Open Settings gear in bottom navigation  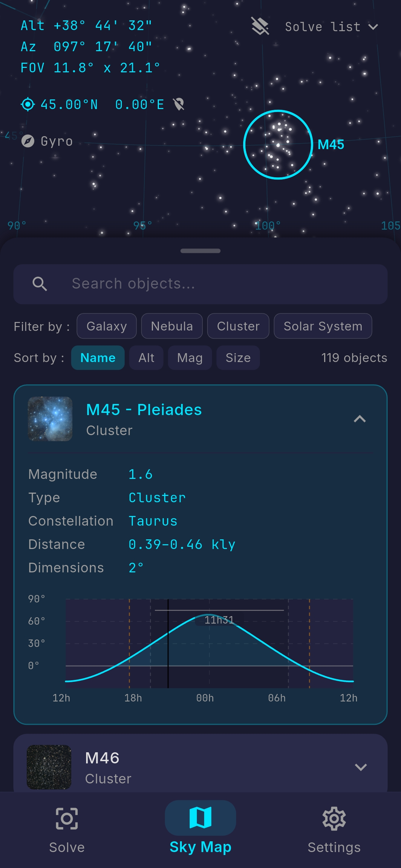(334, 819)
